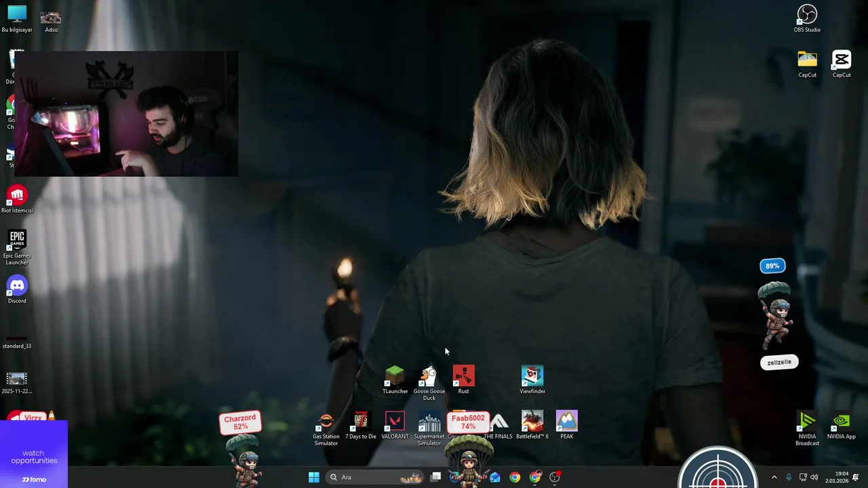Open the mail app icon on the taskbar
Viewport: 868px width, 488px height.
pos(495,477)
